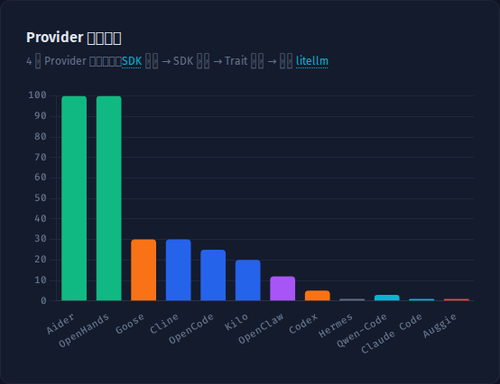Click the OpenCode axis label

tap(191, 328)
